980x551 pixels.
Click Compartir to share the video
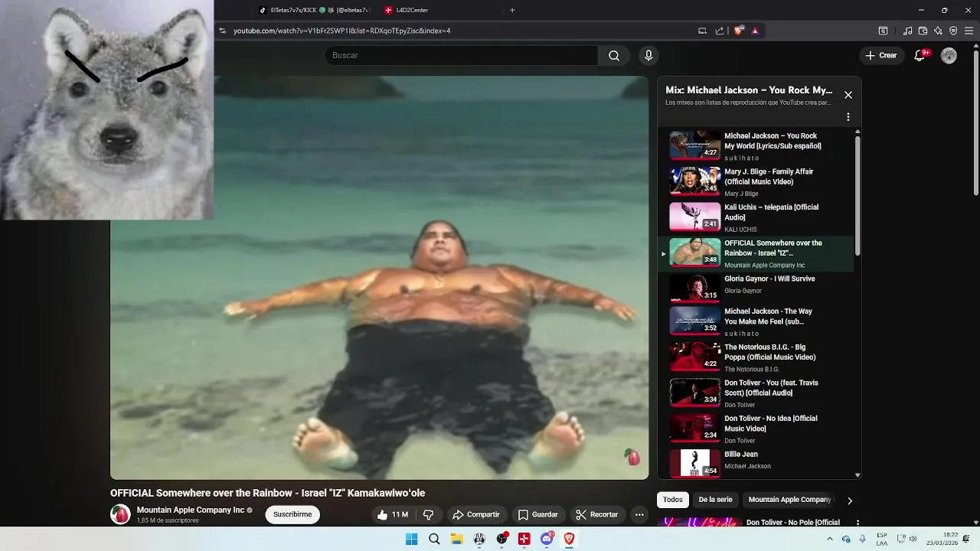pos(475,514)
